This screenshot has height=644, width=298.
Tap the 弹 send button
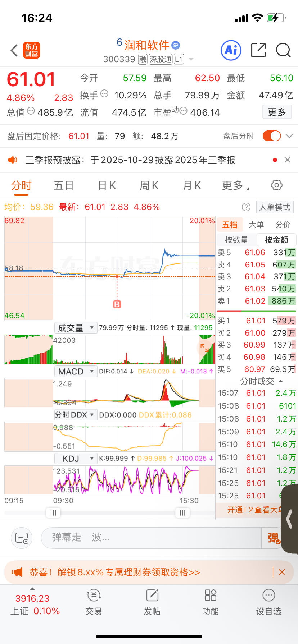274,538
